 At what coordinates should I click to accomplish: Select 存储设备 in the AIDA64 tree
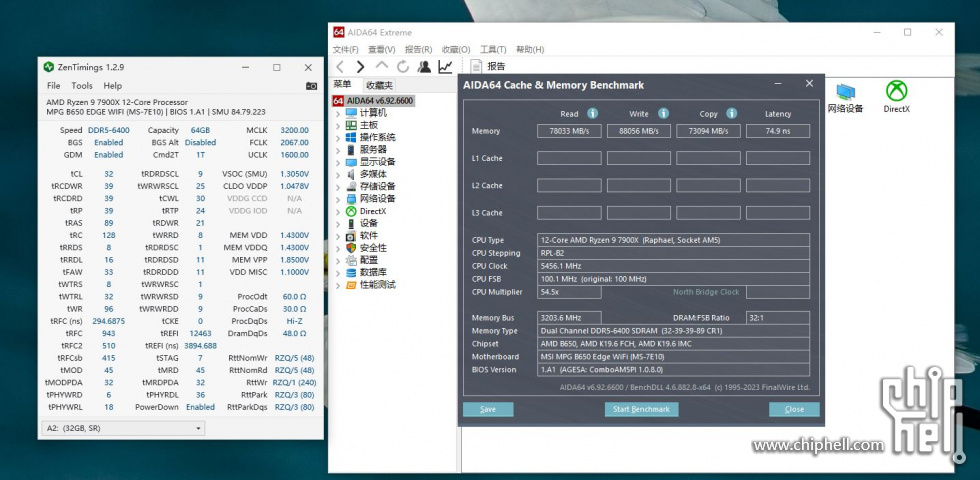point(378,186)
